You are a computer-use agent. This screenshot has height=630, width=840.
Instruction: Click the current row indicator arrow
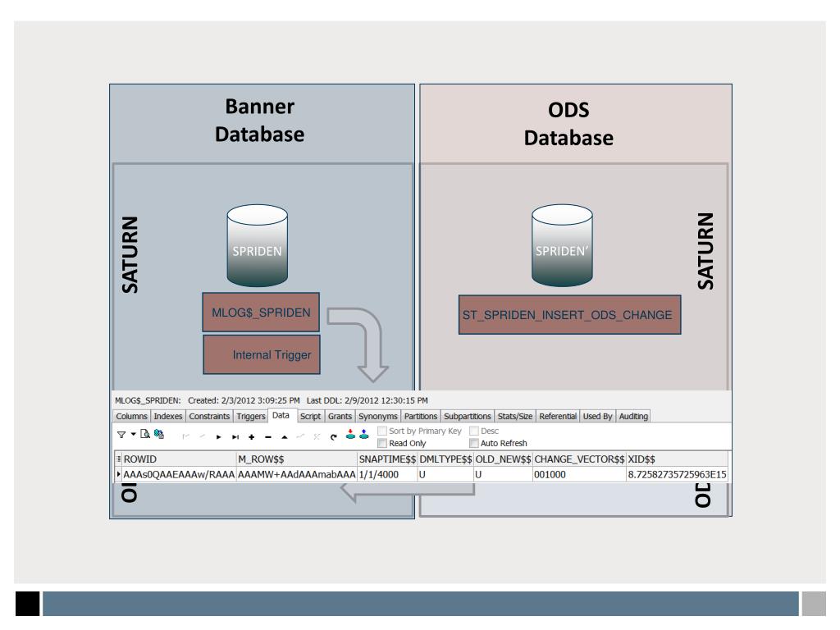pos(118,474)
